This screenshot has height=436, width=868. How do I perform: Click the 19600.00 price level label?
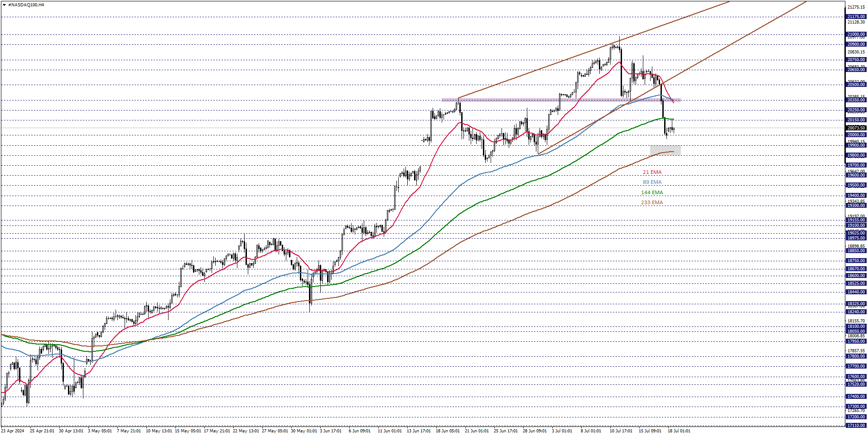(856, 175)
